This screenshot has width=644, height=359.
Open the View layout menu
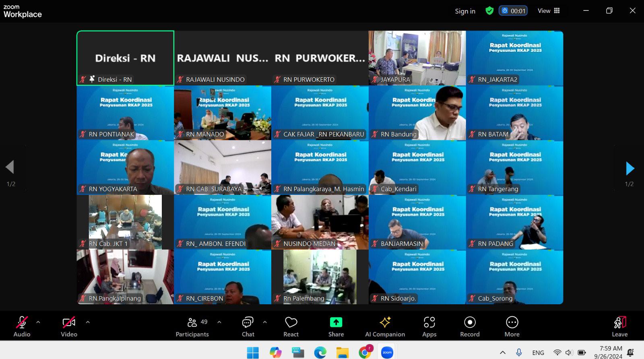click(549, 11)
